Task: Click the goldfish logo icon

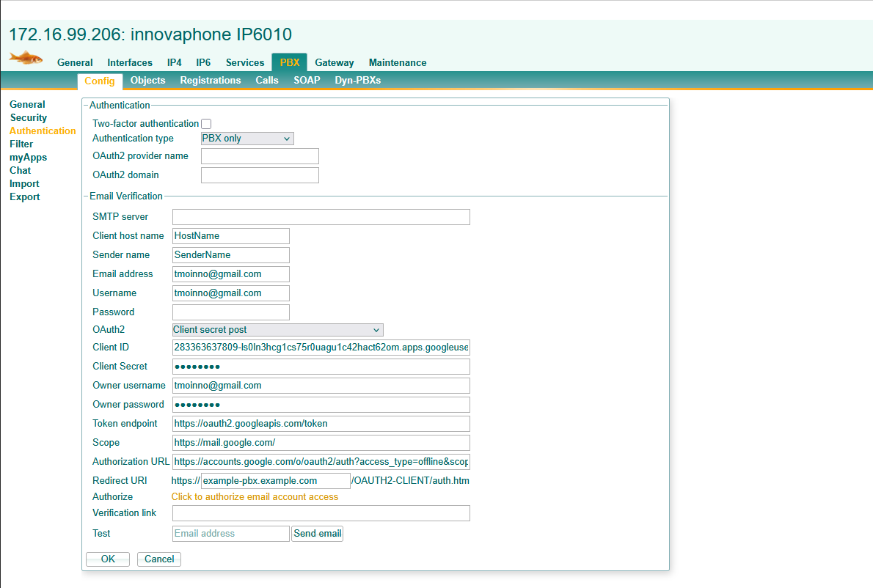Action: click(x=26, y=57)
